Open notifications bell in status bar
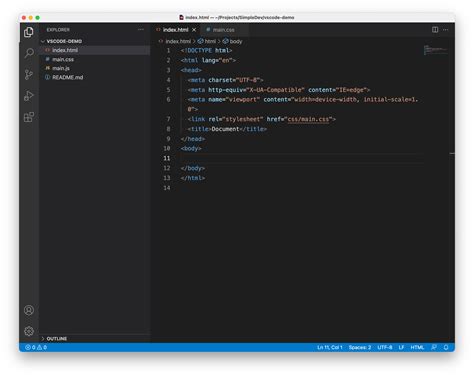474x377 pixels. pos(446,347)
